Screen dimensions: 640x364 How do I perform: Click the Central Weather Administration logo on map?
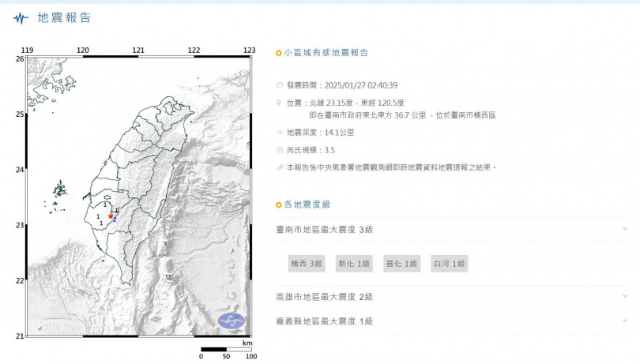click(x=232, y=321)
